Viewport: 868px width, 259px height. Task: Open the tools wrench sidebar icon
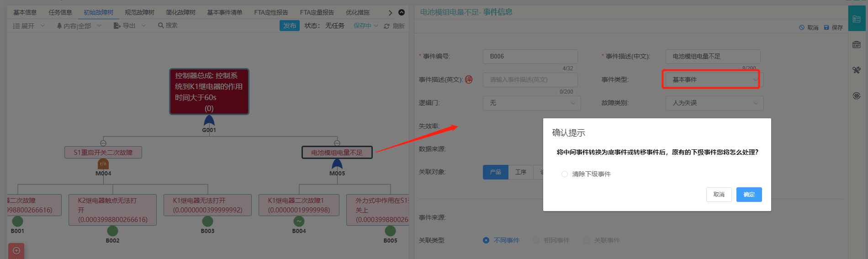click(857, 70)
